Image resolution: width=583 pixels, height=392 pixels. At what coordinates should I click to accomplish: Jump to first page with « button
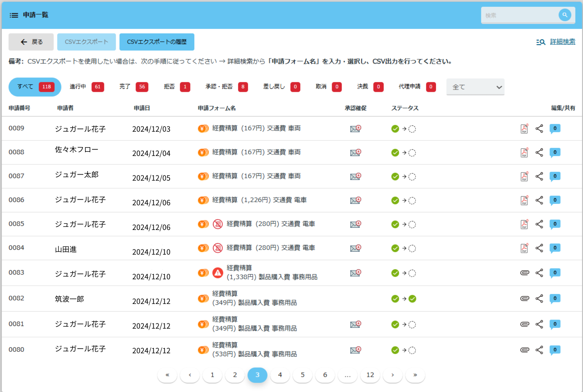(167, 375)
